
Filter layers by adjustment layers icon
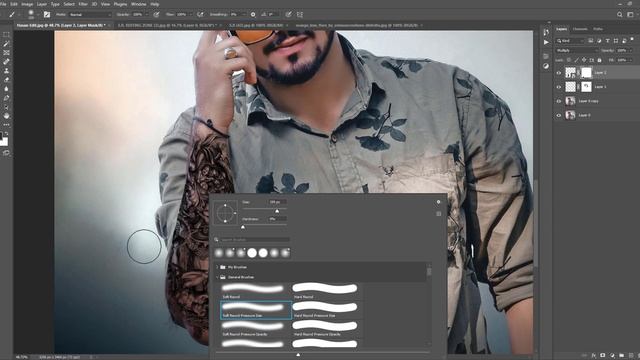click(599, 41)
